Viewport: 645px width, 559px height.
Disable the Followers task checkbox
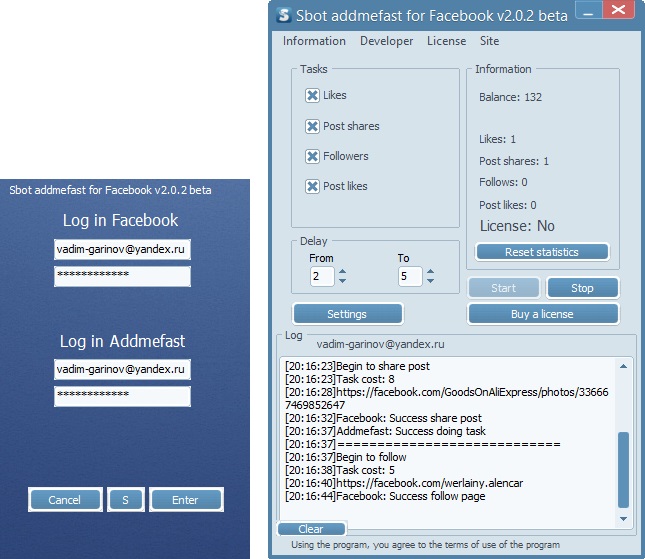[x=312, y=156]
